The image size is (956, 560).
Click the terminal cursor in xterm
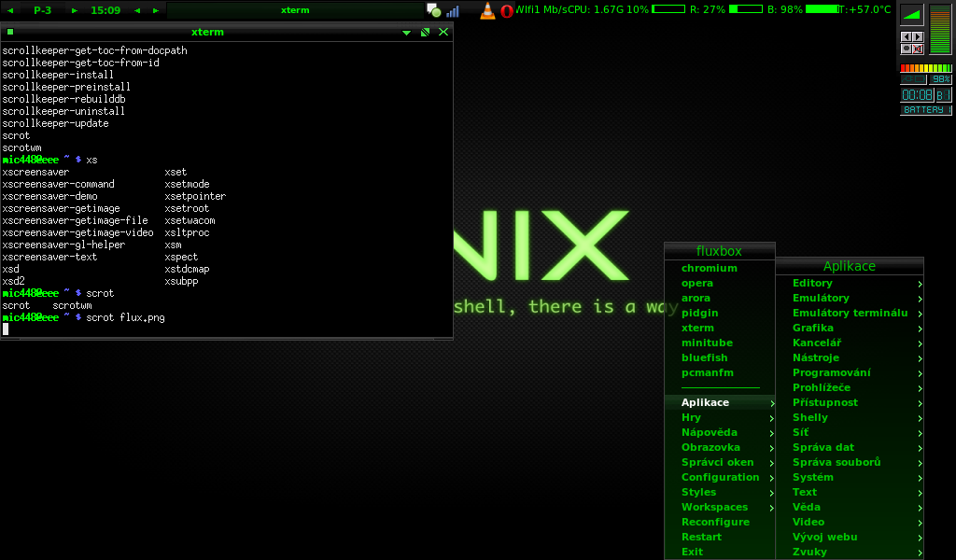pos(6,329)
